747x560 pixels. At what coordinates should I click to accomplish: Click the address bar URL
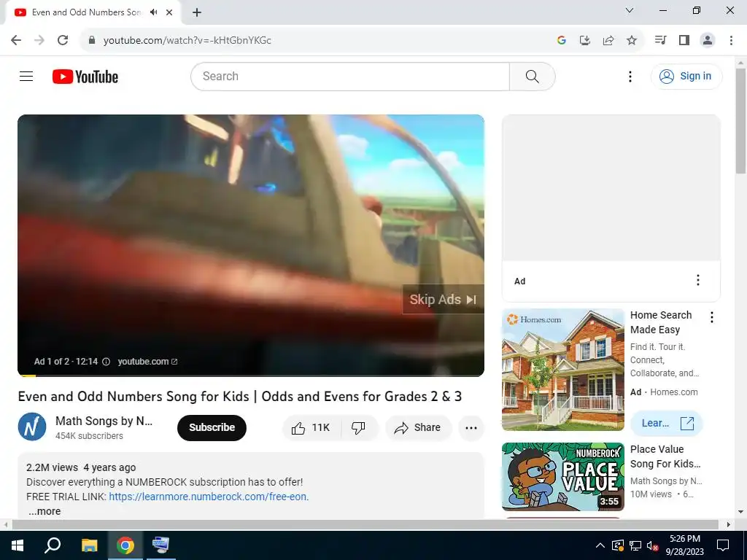coord(187,41)
